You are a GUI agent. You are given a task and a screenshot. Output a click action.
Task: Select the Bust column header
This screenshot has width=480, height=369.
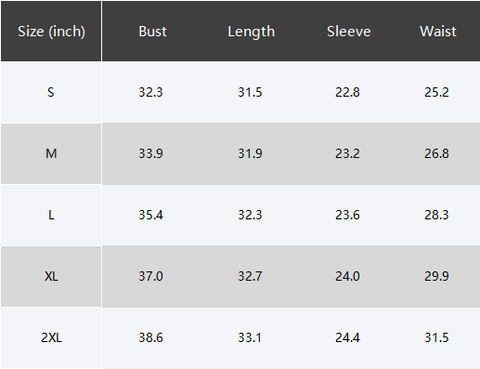pyautogui.click(x=152, y=32)
